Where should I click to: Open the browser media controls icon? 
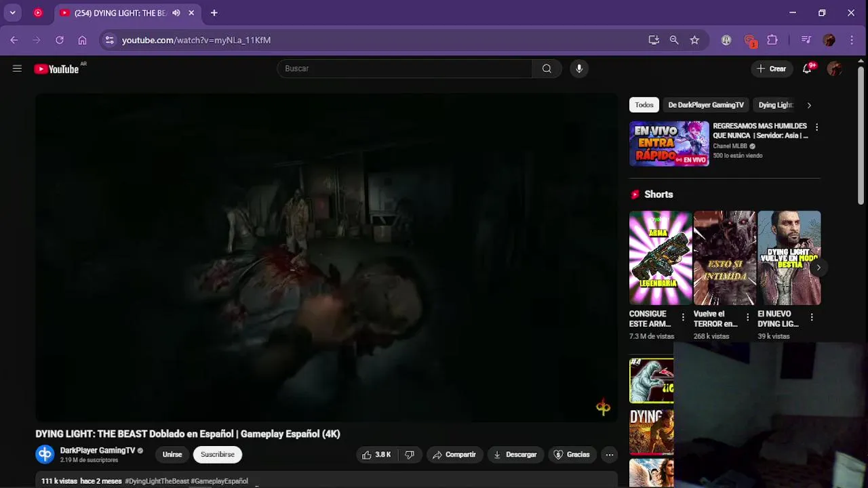click(806, 40)
